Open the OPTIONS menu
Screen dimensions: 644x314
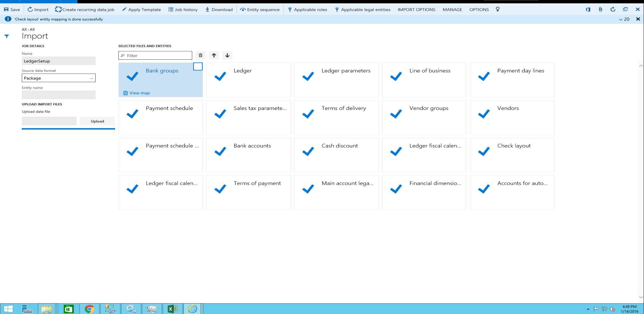(x=479, y=9)
